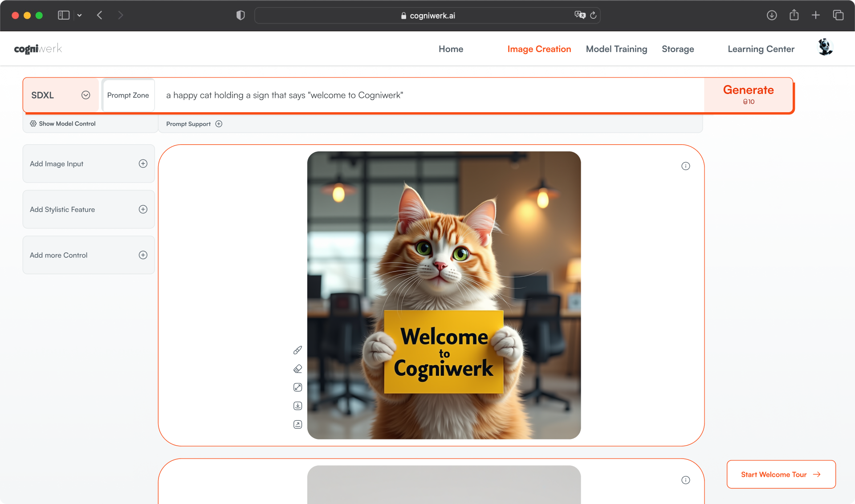Screen dimensions: 855x504
Task: Expand the Add Stylistic Feature panel
Action: pos(142,209)
